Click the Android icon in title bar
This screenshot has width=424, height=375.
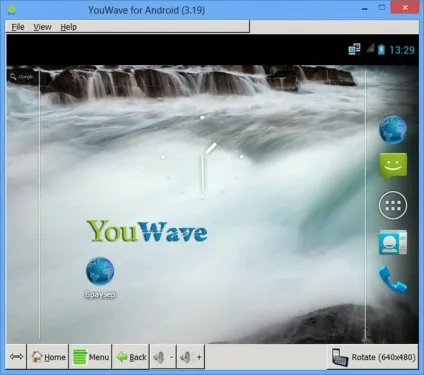point(12,9)
